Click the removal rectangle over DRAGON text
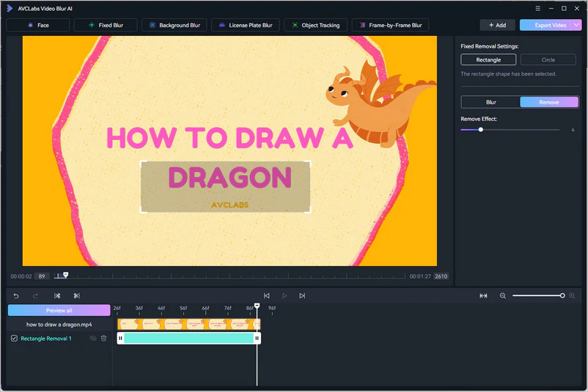588x392 pixels. (x=225, y=187)
